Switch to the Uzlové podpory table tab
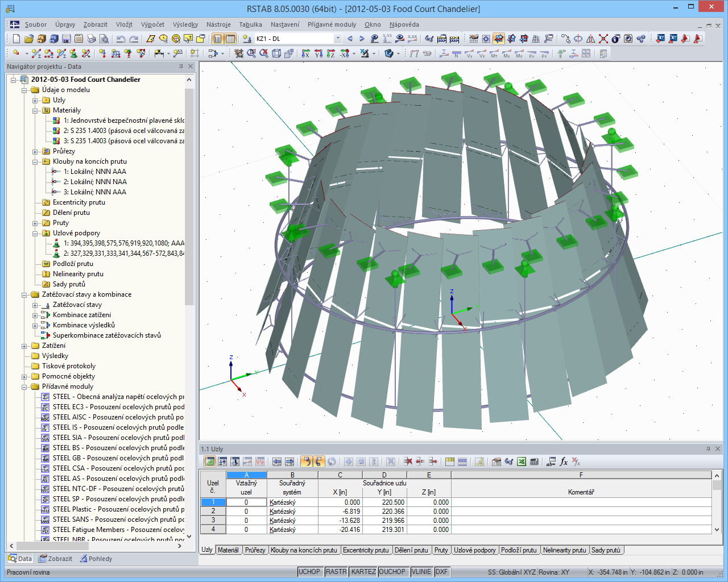Image resolution: width=728 pixels, height=582 pixels. (475, 550)
